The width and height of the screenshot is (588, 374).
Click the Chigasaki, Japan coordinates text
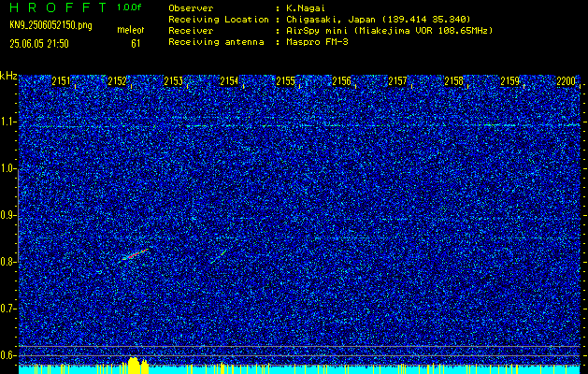[x=378, y=20]
